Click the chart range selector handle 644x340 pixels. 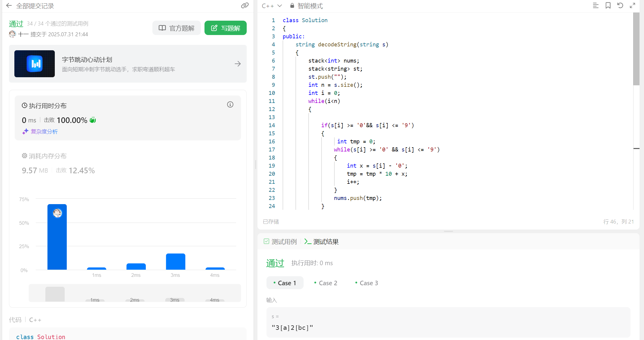point(55,294)
